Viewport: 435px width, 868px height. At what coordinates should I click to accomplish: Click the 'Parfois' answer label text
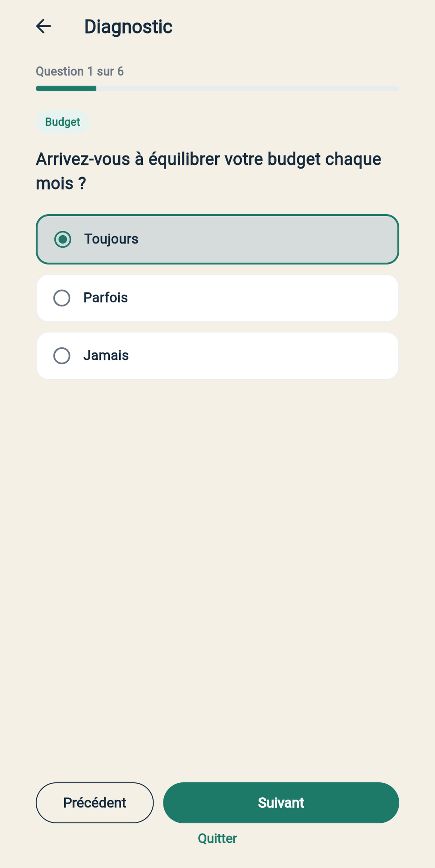tap(106, 297)
